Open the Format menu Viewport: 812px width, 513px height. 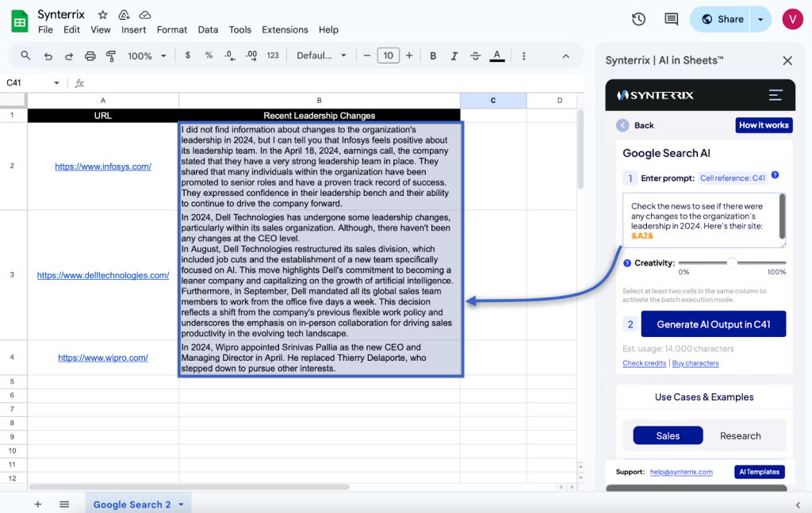click(172, 29)
